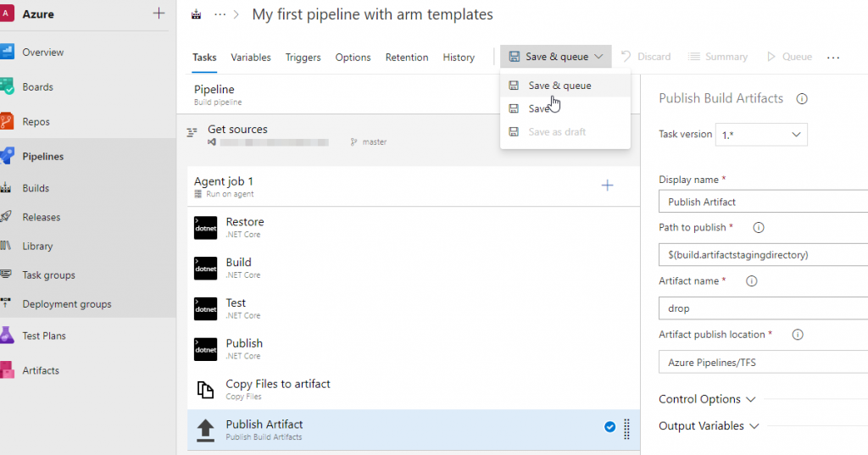Click the build pipeline breadcrumb icon

pos(197,14)
